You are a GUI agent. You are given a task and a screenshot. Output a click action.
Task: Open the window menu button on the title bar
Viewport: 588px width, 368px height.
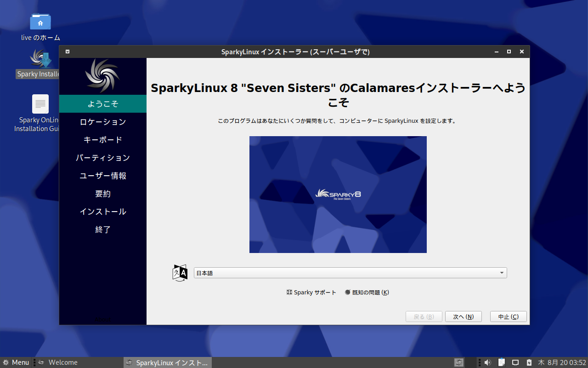pos(68,52)
